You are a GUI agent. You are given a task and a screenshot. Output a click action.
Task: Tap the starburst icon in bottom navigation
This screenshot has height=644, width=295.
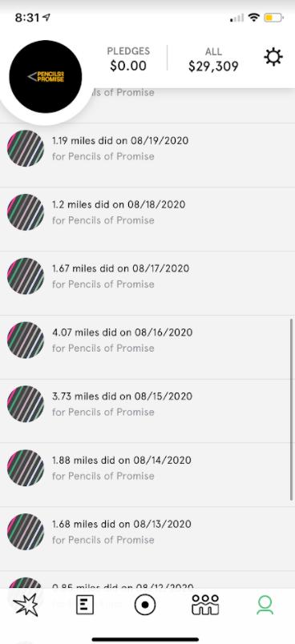[x=26, y=605]
